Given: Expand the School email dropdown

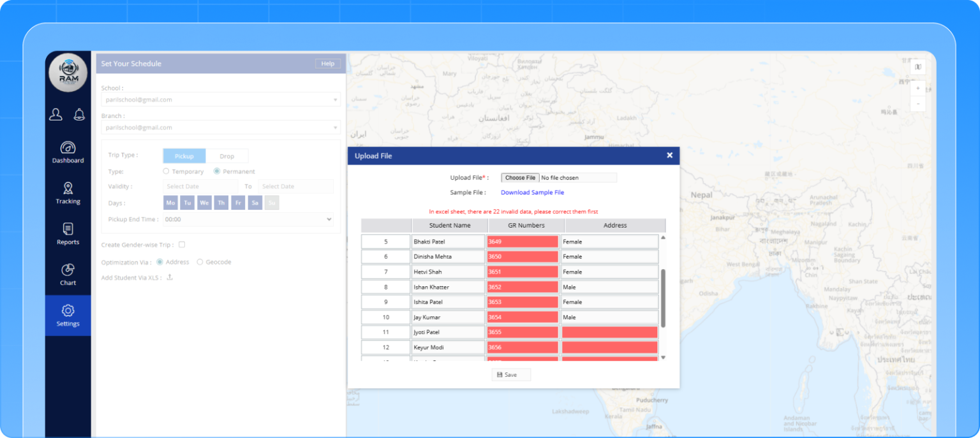Looking at the screenshot, I should pyautogui.click(x=221, y=99).
